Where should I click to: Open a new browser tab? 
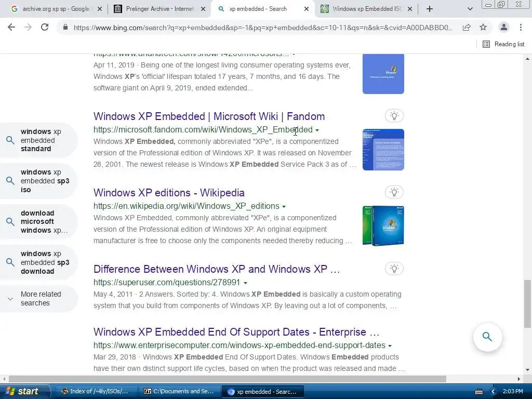tap(430, 9)
